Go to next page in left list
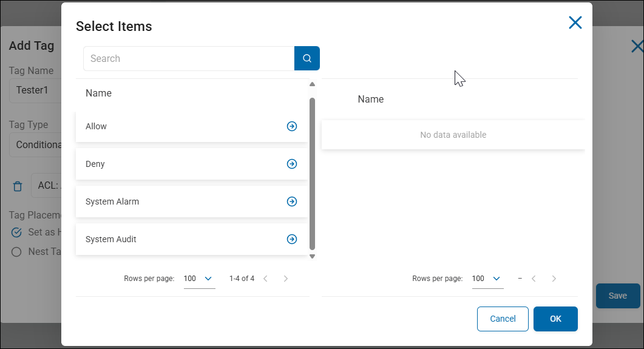The image size is (644, 349). tap(286, 279)
